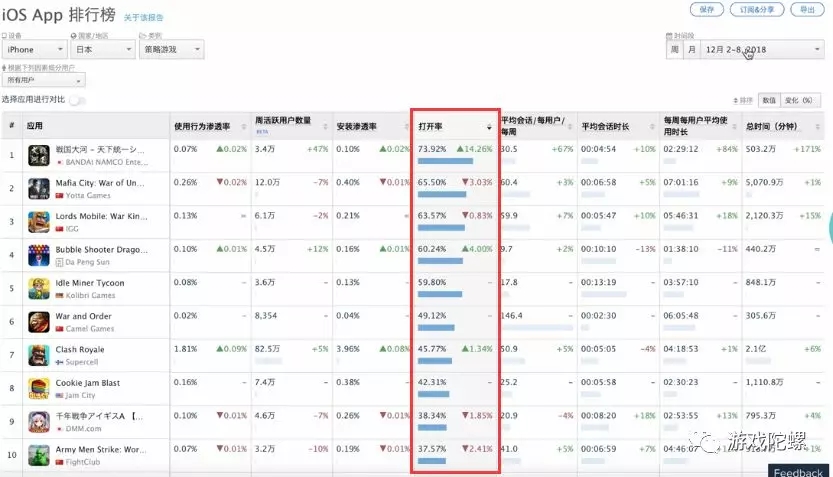Open the Idle Miner Tycoon icon
The width and height of the screenshot is (833, 477).
click(39, 288)
